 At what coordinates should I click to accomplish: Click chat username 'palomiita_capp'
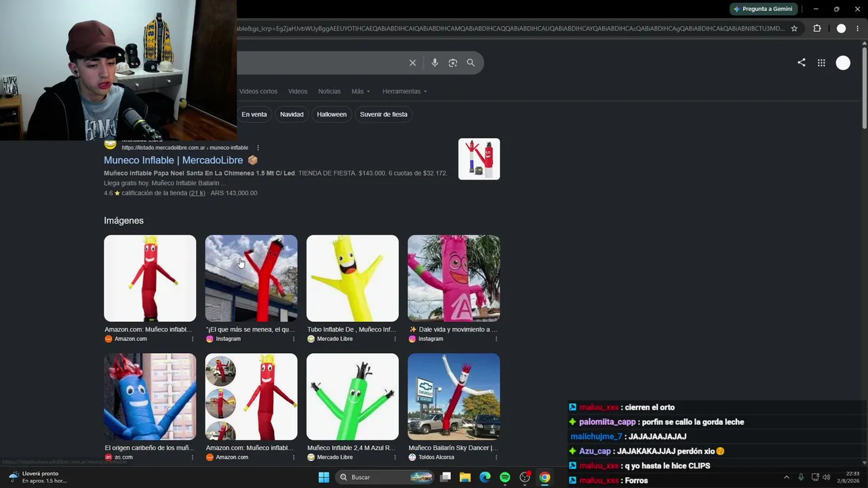(608, 422)
